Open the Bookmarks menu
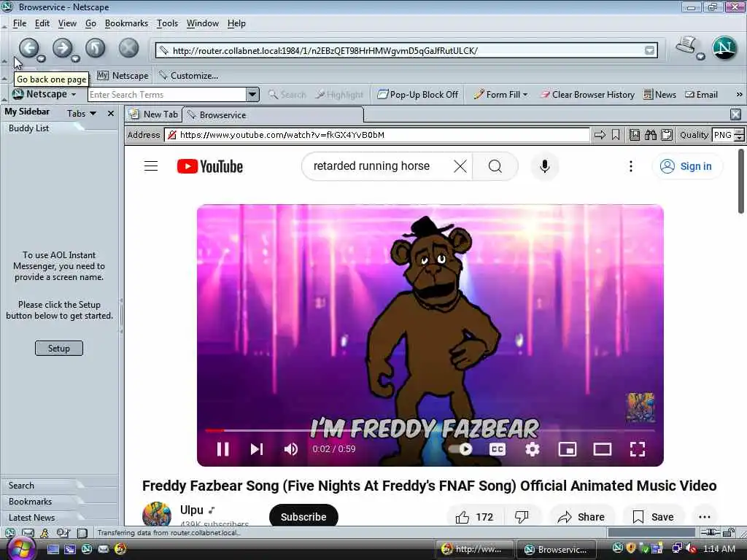Image resolution: width=747 pixels, height=560 pixels. click(x=126, y=23)
